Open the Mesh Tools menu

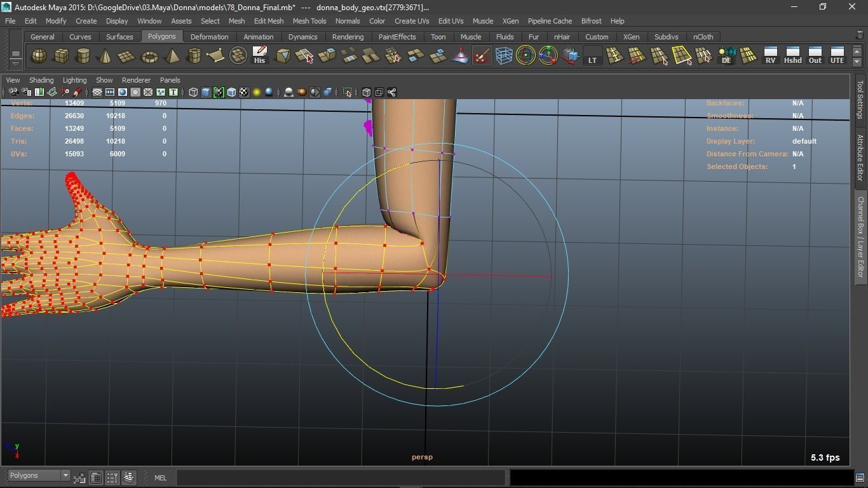309,21
